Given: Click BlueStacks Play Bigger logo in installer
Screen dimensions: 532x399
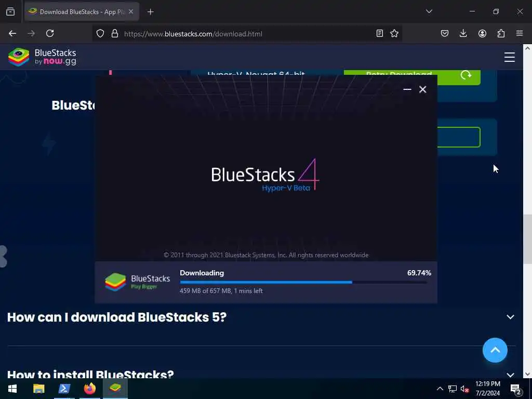Looking at the screenshot, I should [x=137, y=282].
